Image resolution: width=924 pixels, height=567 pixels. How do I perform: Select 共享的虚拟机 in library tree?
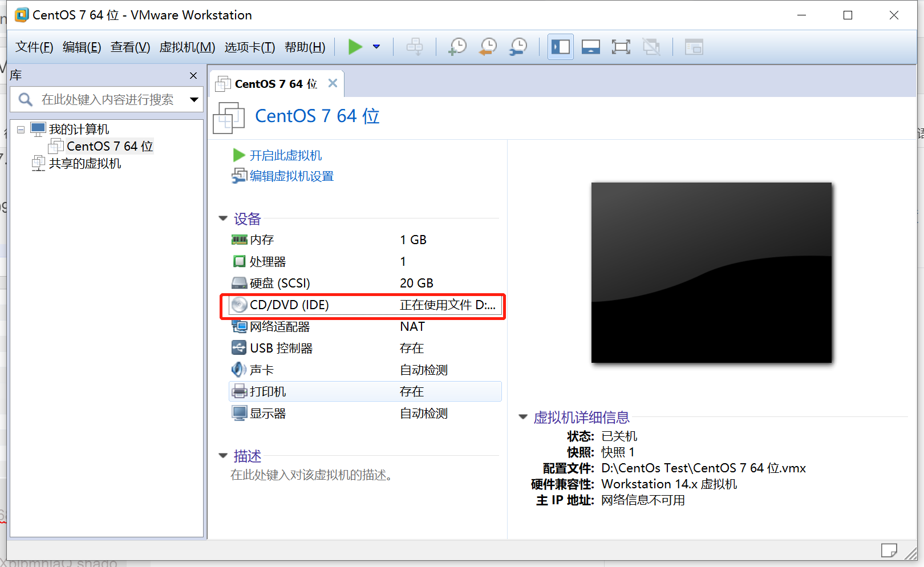coord(84,164)
